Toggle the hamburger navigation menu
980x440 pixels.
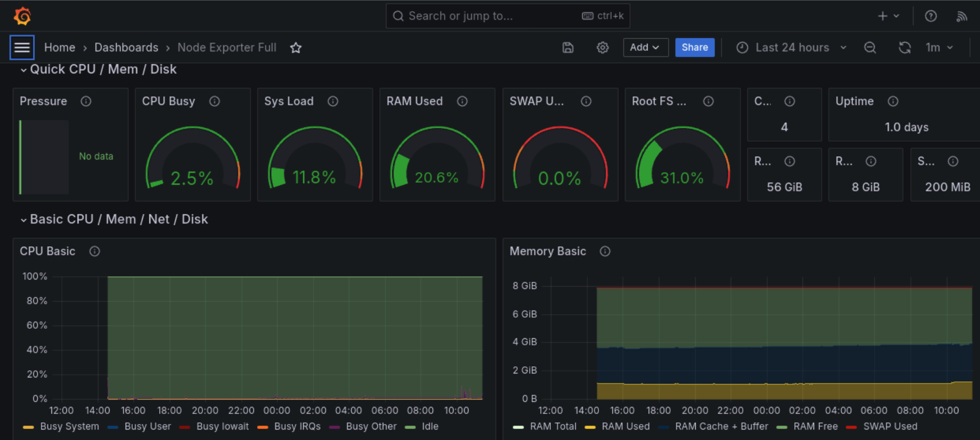click(x=22, y=48)
